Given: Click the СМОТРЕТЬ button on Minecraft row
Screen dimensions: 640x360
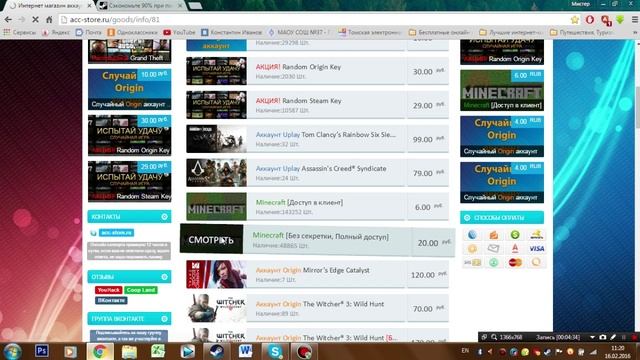Looking at the screenshot, I should tap(211, 240).
